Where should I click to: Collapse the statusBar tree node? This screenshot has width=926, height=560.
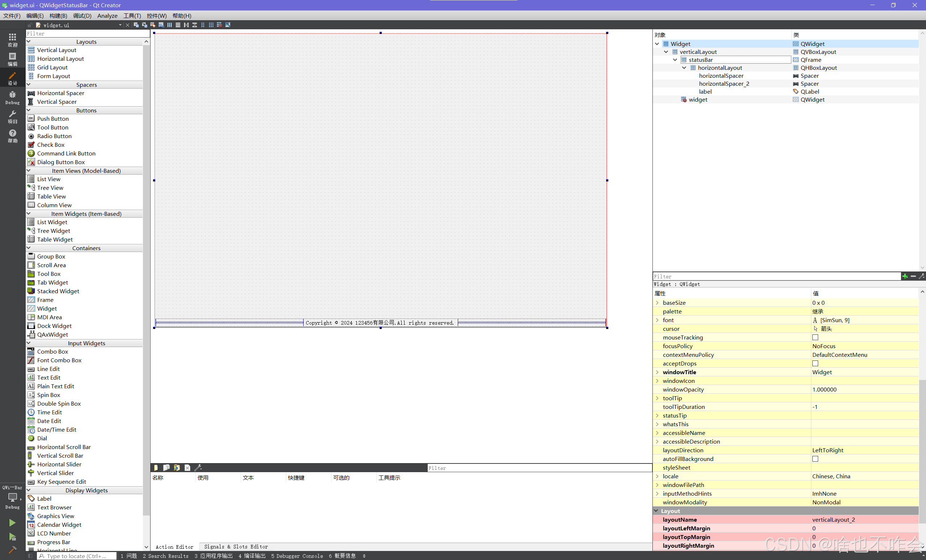tap(675, 60)
